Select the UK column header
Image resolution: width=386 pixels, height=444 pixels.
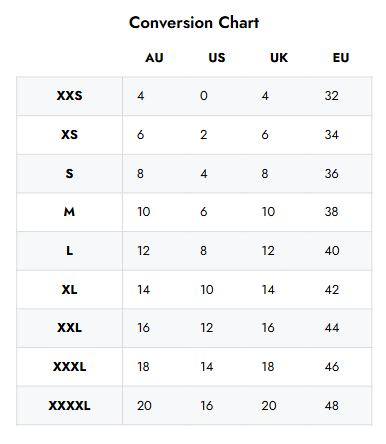click(279, 58)
